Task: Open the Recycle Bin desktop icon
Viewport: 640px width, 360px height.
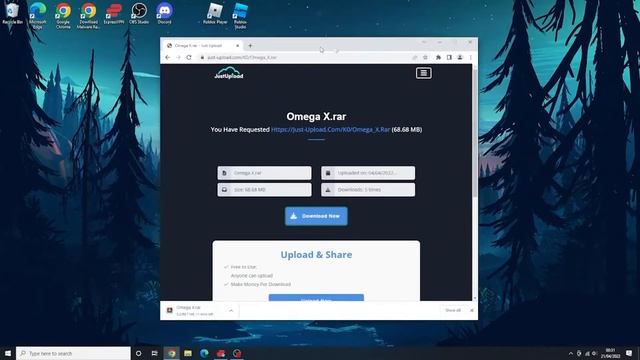Action: click(12, 13)
